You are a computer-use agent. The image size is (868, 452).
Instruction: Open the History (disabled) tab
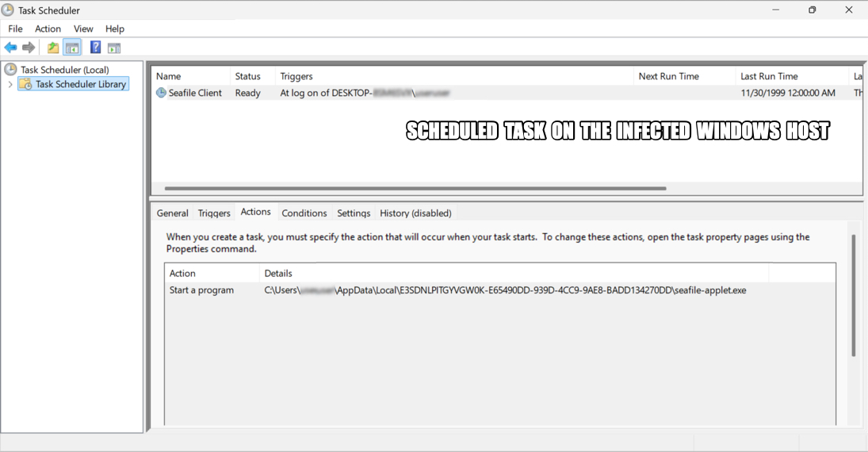(x=415, y=213)
